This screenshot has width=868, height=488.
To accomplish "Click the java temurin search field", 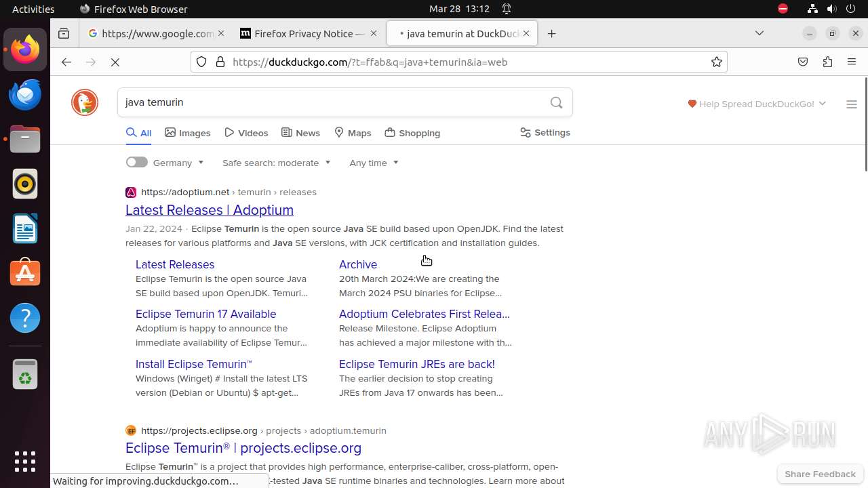I will tap(332, 102).
